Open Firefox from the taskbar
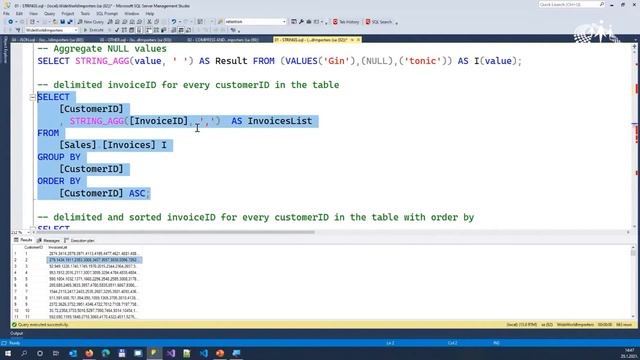Viewport: 640px width, 360px height. tap(89, 353)
